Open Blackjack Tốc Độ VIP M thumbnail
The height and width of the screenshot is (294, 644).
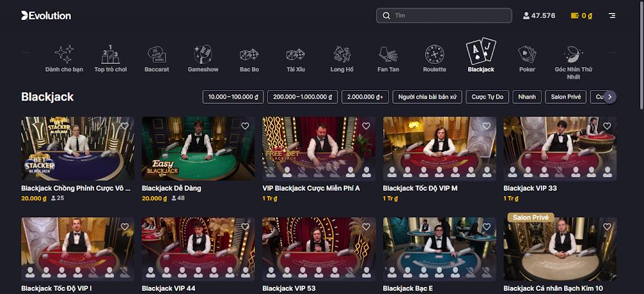439,148
